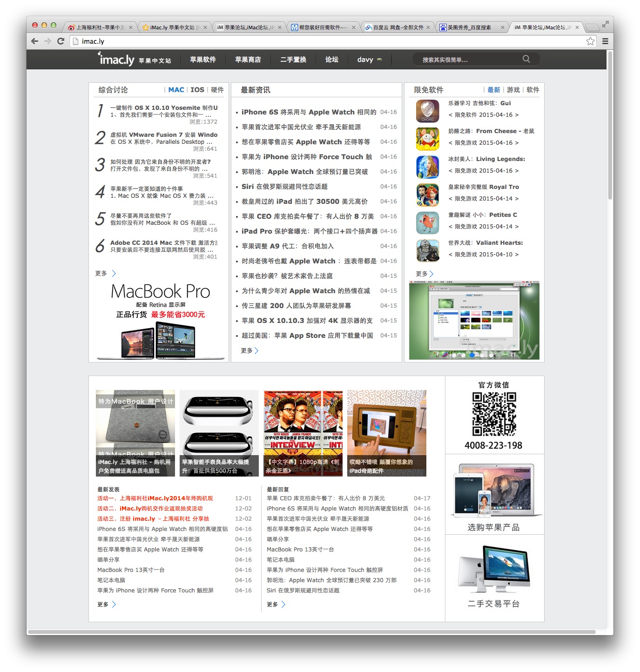Image resolution: width=640 pixels, height=672 pixels.
Task: Expand 更多 under 最新发表
Action: [x=107, y=604]
